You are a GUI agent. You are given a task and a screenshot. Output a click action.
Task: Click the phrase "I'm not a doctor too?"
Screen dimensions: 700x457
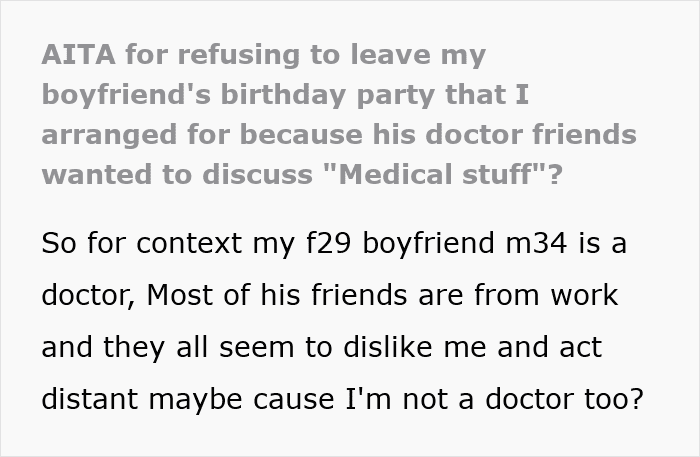coord(494,399)
